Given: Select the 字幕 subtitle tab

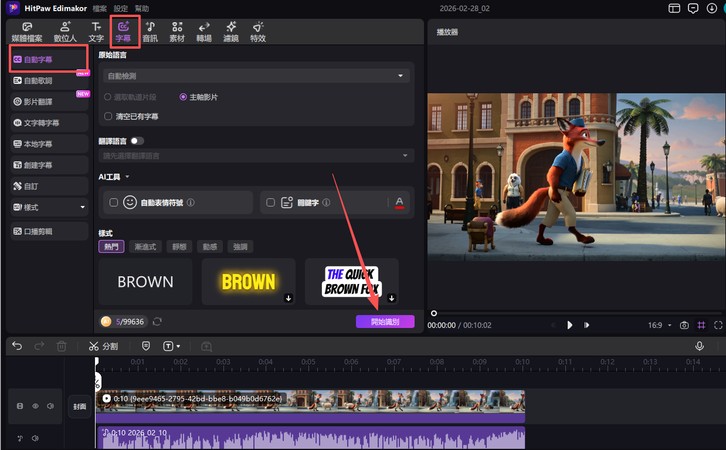Looking at the screenshot, I should [x=123, y=32].
